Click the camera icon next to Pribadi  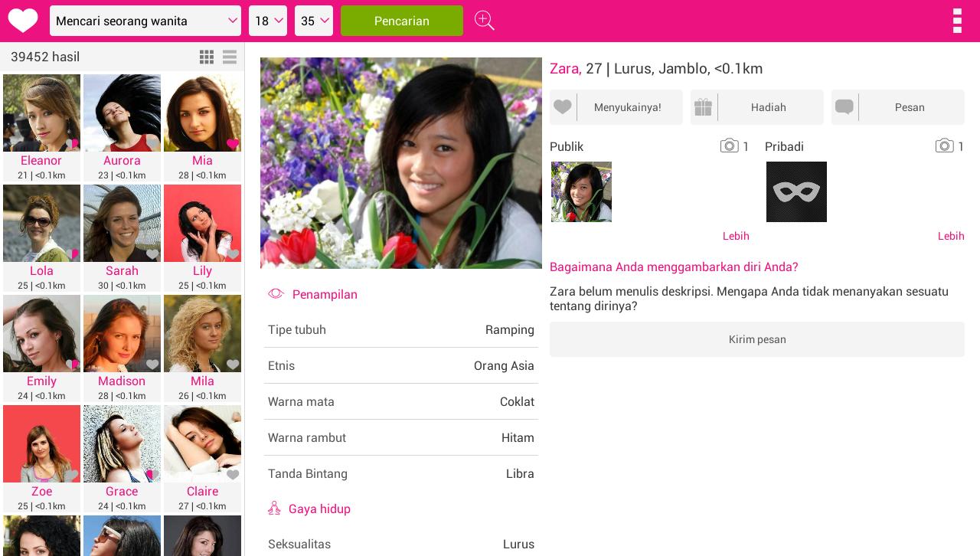pos(944,146)
